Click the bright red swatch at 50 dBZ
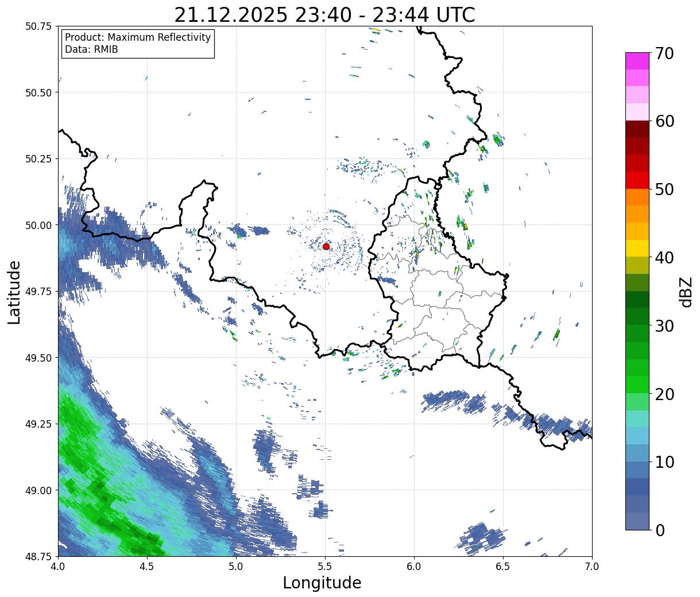Image resolution: width=700 pixels, height=597 pixels. pos(637,180)
